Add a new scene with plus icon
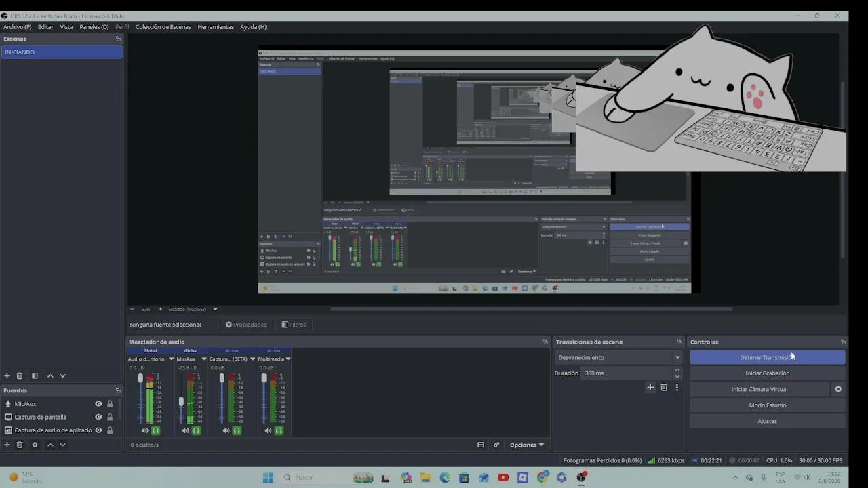 (7, 375)
